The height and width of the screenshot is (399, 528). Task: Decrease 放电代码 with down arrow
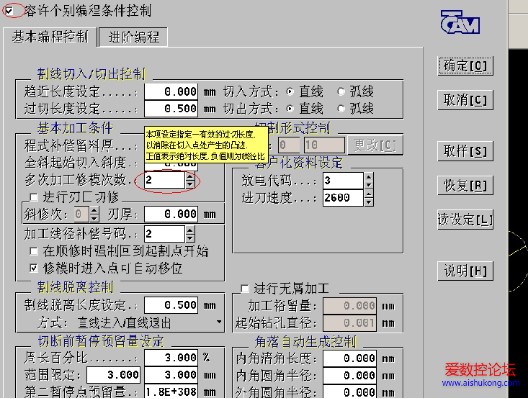(x=369, y=185)
